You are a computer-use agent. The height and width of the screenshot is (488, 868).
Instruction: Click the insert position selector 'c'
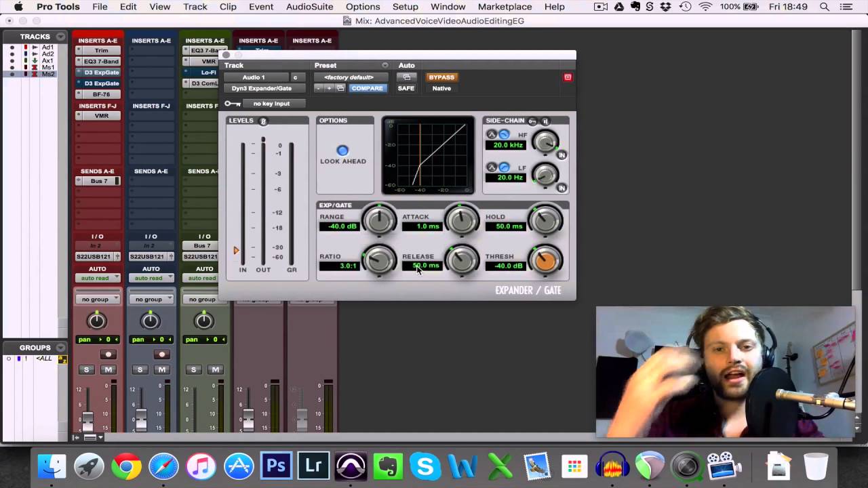(x=295, y=77)
